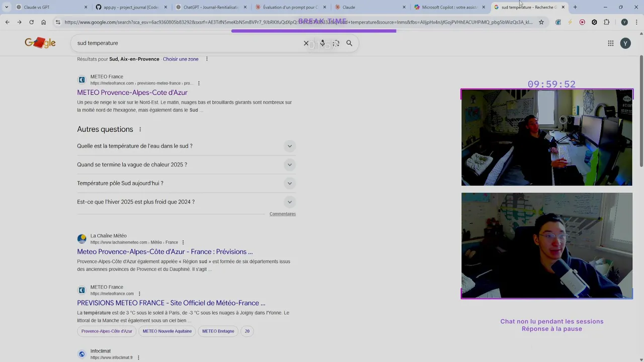Click the bottom webcam video overlay

(x=547, y=245)
